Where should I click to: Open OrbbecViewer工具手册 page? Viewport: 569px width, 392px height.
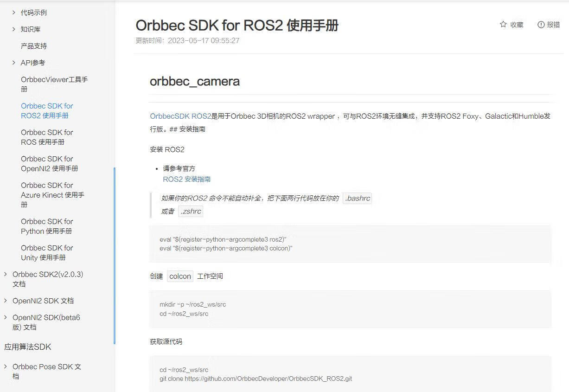(x=54, y=84)
